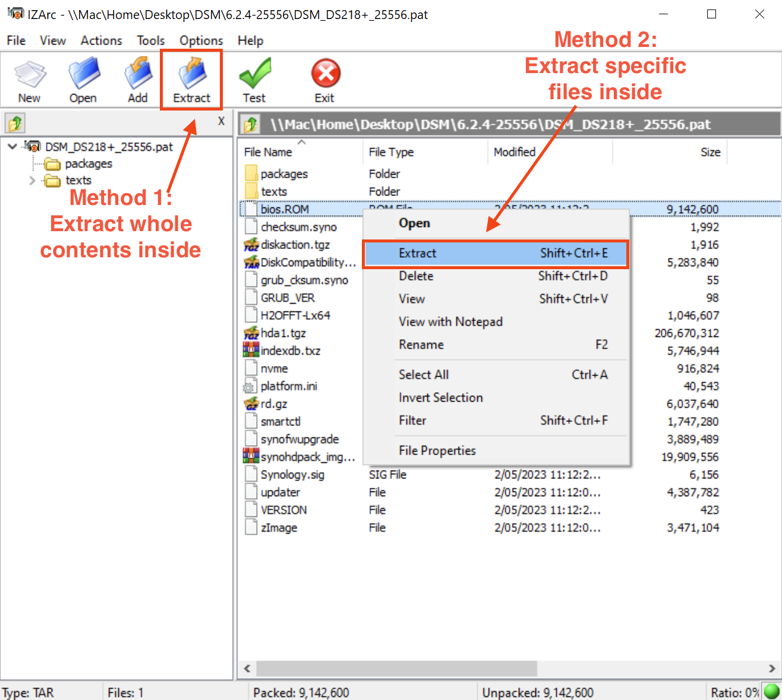
Task: Click the scrollbar left arrow
Action: tap(247, 669)
